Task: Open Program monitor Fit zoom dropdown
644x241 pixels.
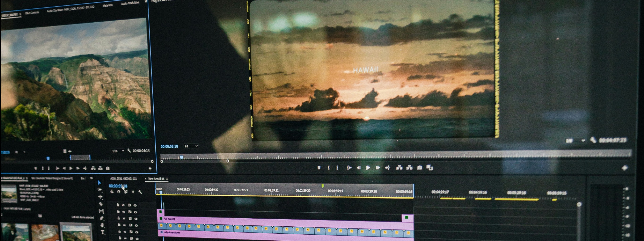Action: coord(191,146)
